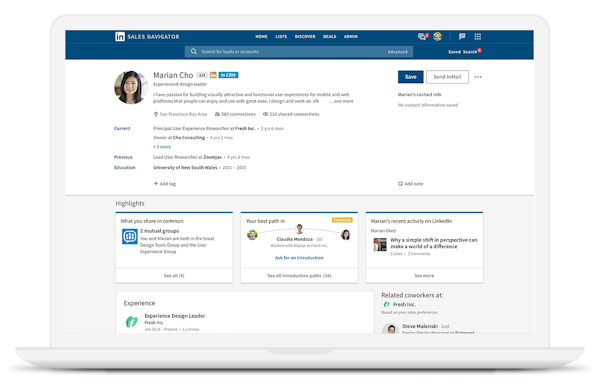600x391 pixels.
Task: Open the Cho Consulting company link
Action: pyautogui.click(x=189, y=138)
